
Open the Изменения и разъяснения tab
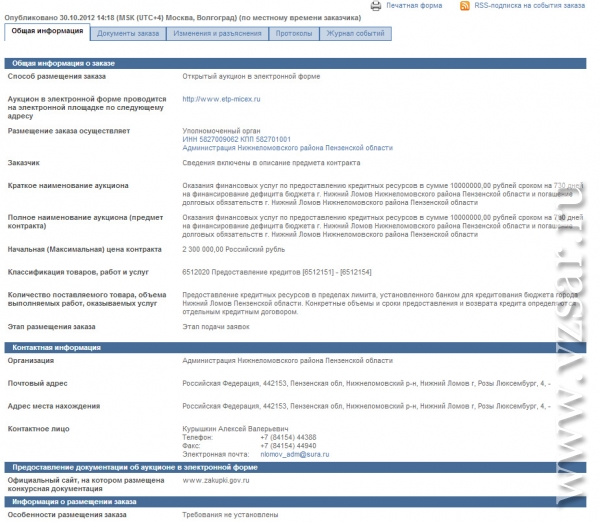(x=217, y=34)
